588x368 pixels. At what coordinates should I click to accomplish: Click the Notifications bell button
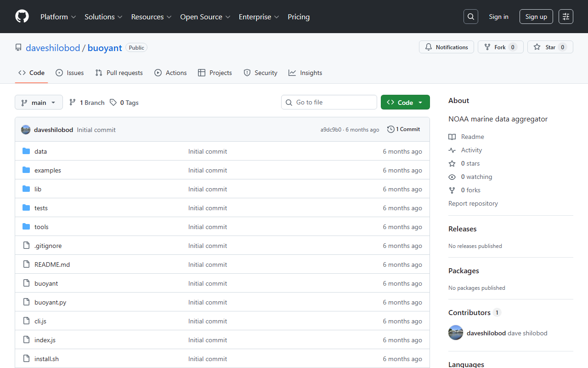447,47
